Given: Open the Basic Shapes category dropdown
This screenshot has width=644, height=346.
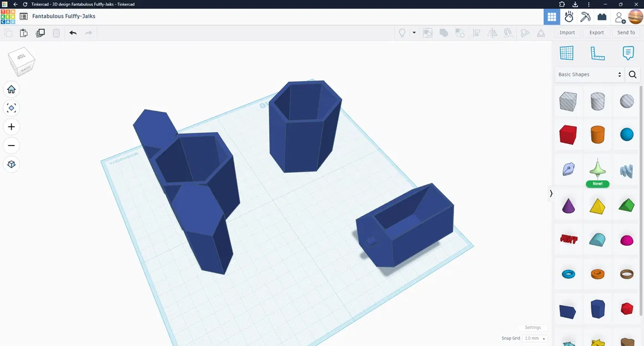Looking at the screenshot, I should click(589, 74).
